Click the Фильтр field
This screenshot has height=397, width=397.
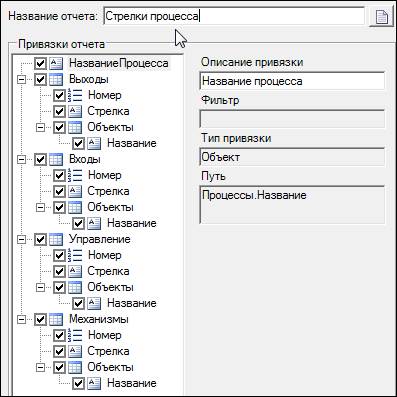[292, 119]
